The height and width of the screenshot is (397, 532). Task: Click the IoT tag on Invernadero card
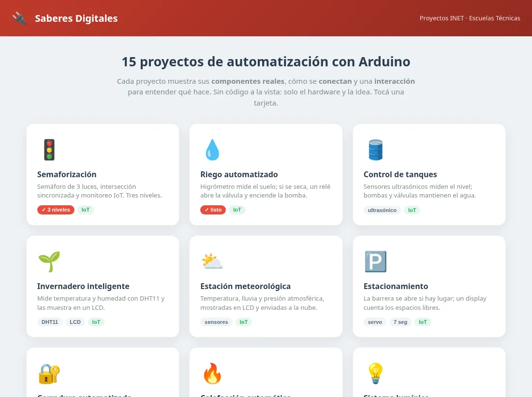pos(96,322)
